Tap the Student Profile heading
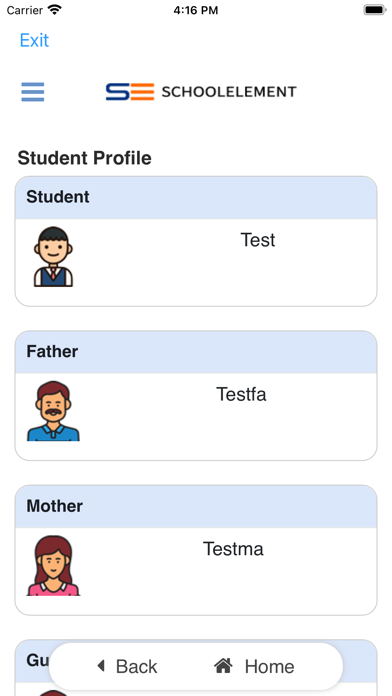 (84, 158)
